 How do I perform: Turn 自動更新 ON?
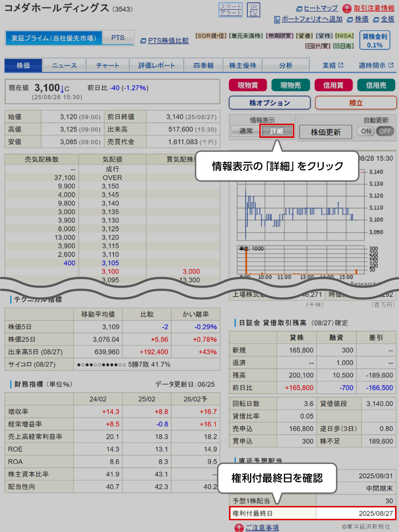coord(366,131)
